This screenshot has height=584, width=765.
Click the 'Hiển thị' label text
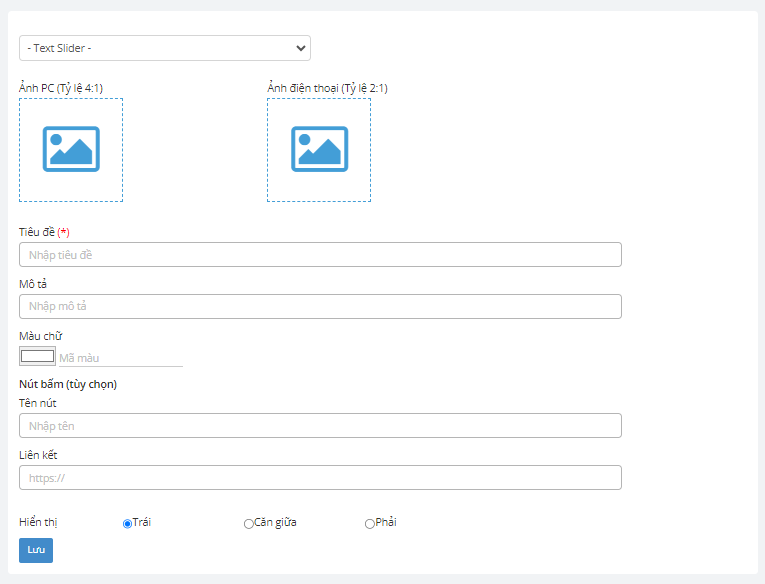[38, 522]
